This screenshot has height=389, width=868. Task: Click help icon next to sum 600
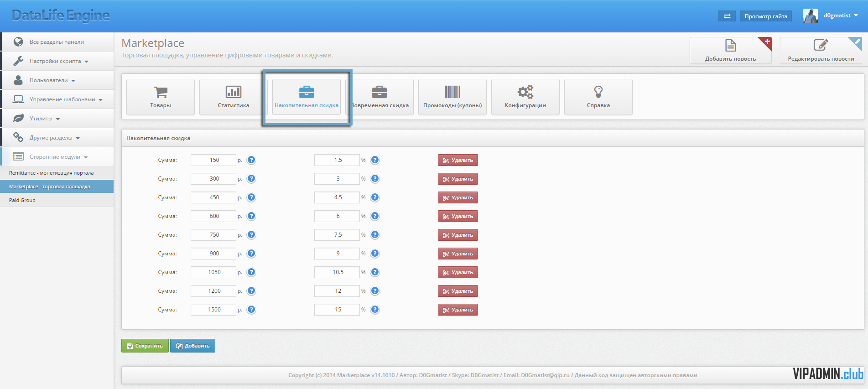pos(251,216)
